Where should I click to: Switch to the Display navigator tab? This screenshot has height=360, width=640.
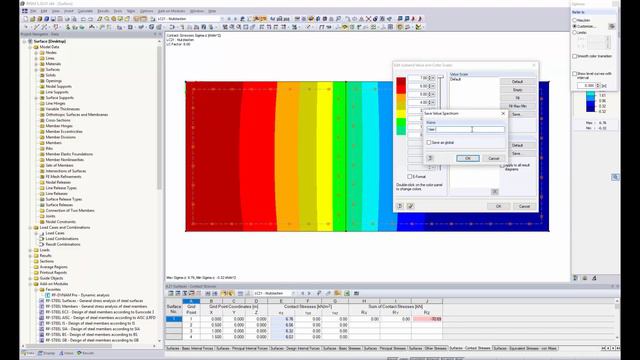(46, 353)
